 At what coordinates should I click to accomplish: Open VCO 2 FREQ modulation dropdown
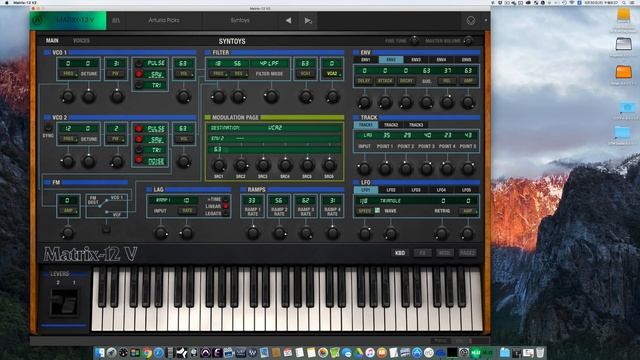tap(68, 139)
